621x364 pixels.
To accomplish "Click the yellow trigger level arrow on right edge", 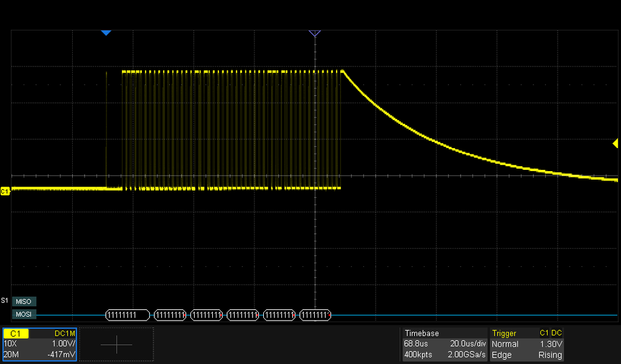I will [x=615, y=143].
